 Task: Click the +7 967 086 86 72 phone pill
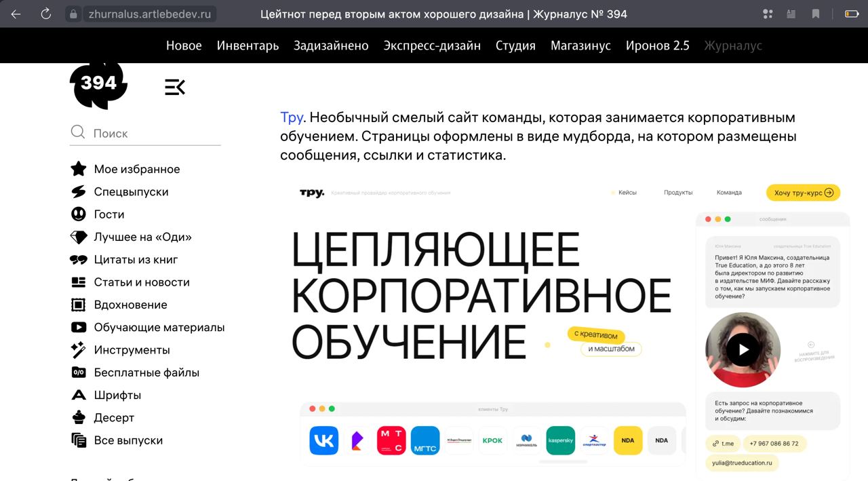click(x=774, y=444)
